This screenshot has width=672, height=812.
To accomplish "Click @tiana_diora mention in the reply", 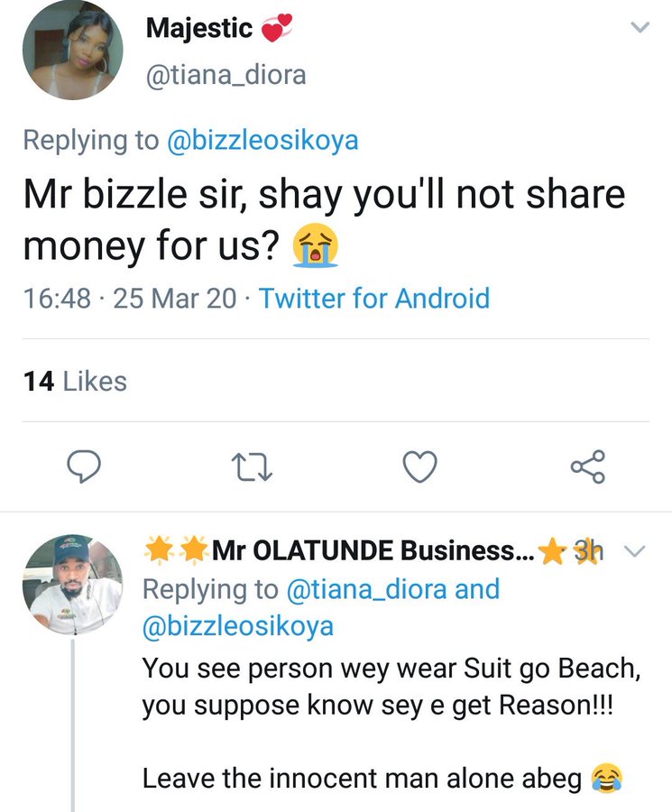I will (367, 589).
